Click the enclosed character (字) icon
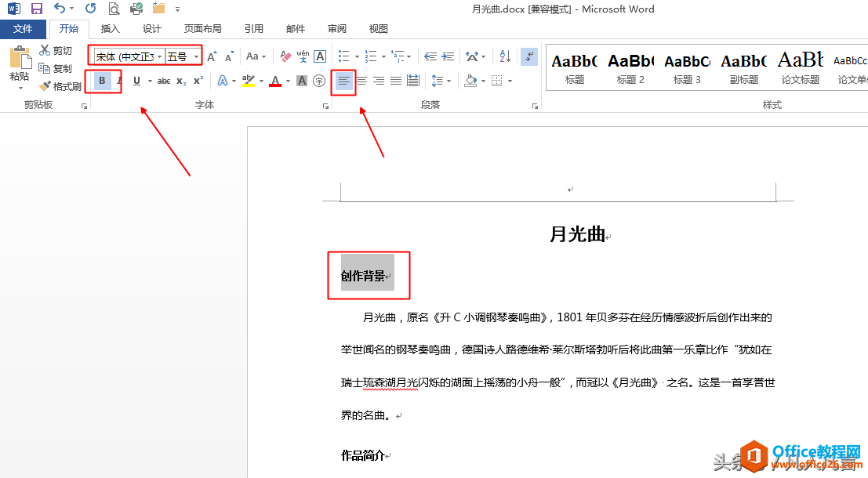 coord(319,81)
